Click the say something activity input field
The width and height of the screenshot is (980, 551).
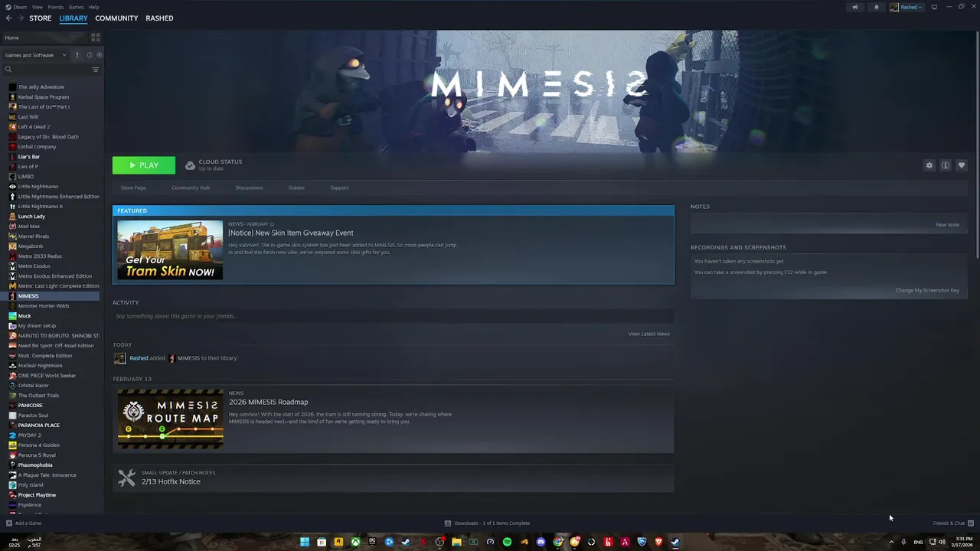coord(394,316)
